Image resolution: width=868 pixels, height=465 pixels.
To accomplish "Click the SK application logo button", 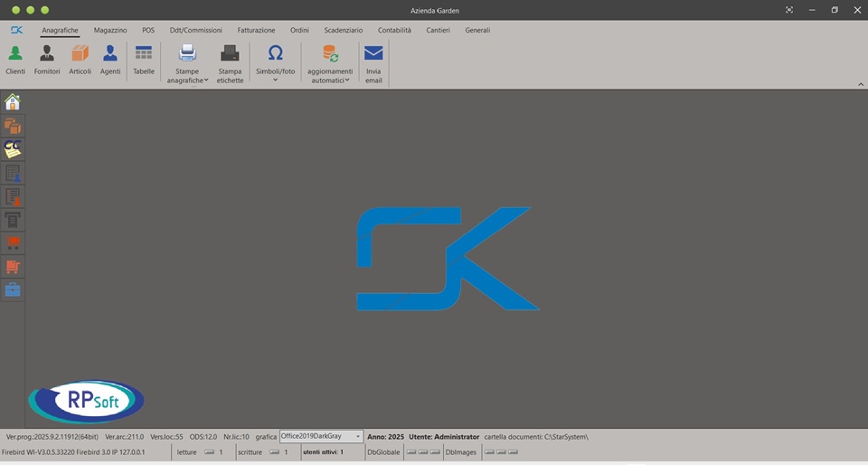I will 16,30.
